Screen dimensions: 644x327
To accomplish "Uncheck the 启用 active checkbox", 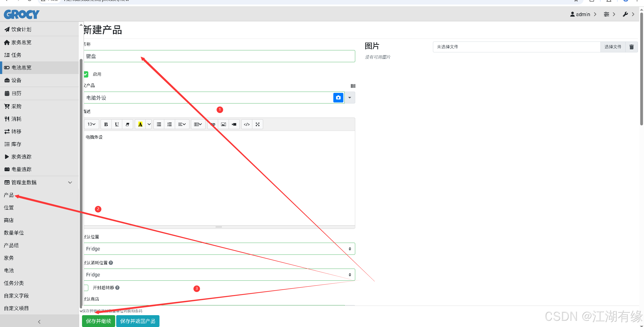I will [x=86, y=74].
